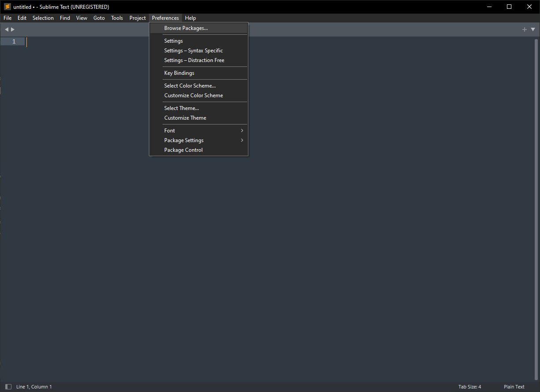Open the Tools menu
The image size is (540, 392).
pyautogui.click(x=117, y=18)
